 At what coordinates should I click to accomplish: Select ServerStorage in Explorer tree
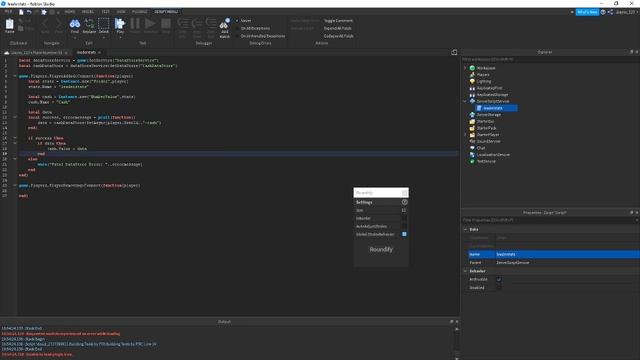[x=489, y=115]
